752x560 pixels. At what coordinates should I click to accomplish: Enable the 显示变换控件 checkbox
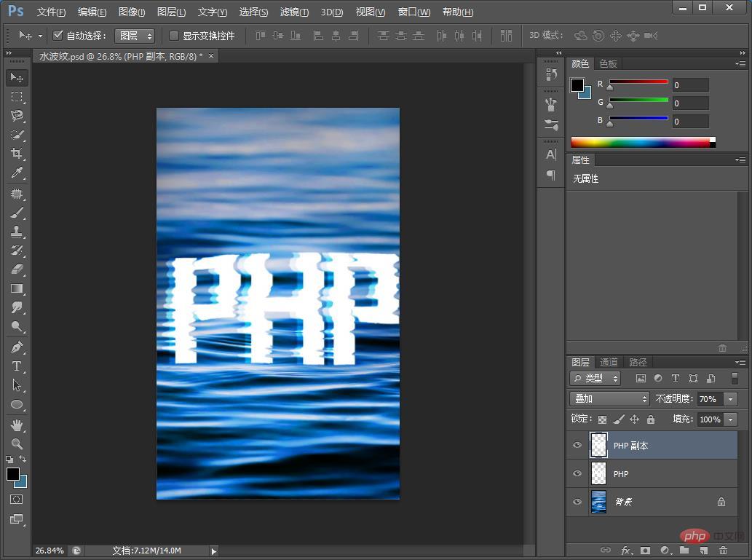(x=174, y=36)
